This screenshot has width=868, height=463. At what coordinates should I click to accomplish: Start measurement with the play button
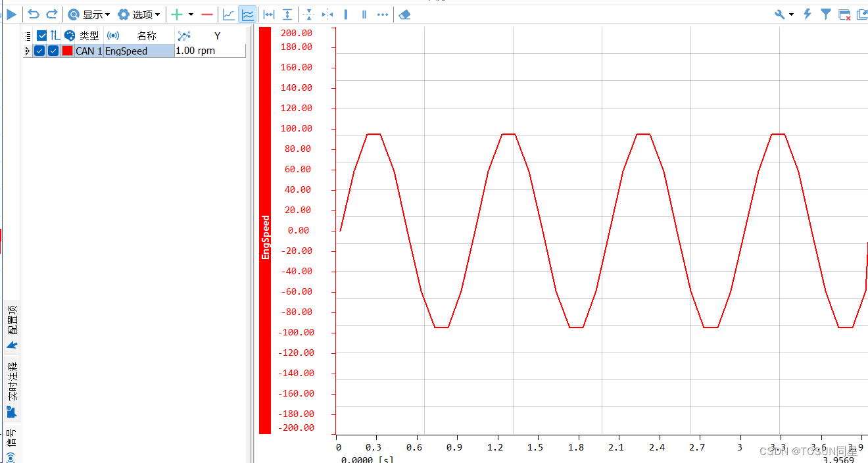point(11,14)
